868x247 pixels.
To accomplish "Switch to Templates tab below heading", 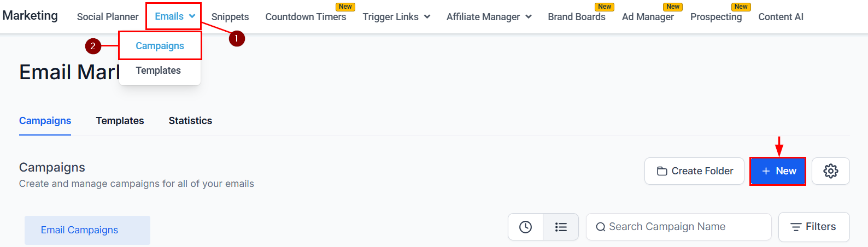I will pyautogui.click(x=120, y=121).
